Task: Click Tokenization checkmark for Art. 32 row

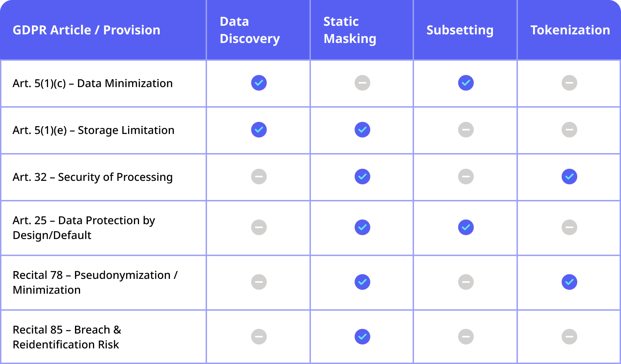Action: (569, 177)
